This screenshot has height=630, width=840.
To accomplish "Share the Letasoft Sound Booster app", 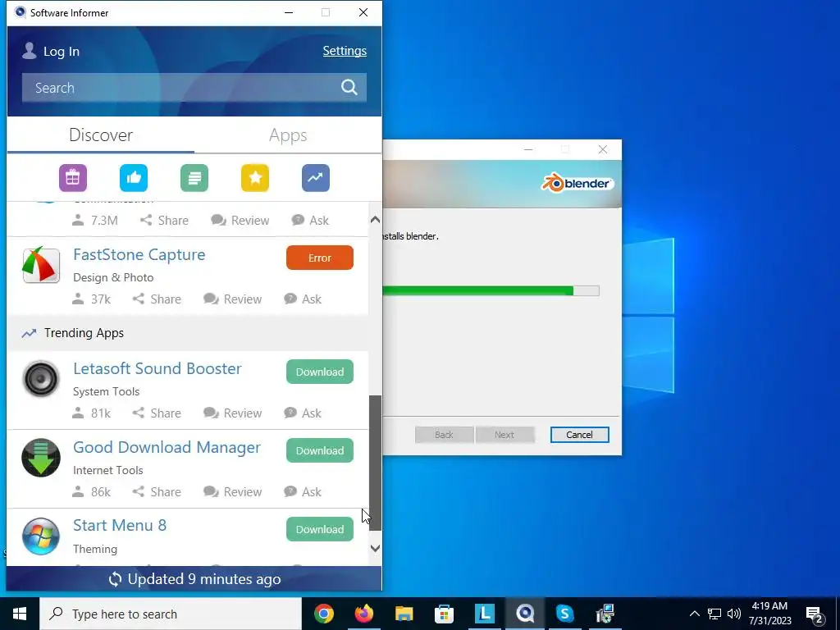I will 157,413.
